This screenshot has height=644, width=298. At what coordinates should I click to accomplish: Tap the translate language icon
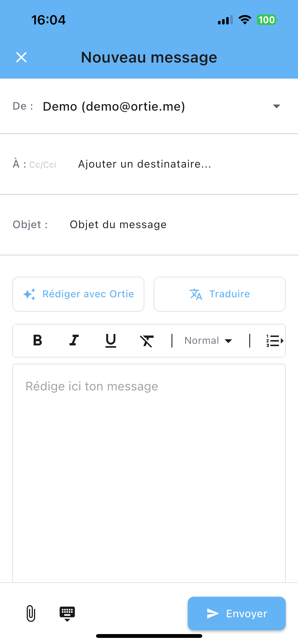(196, 294)
